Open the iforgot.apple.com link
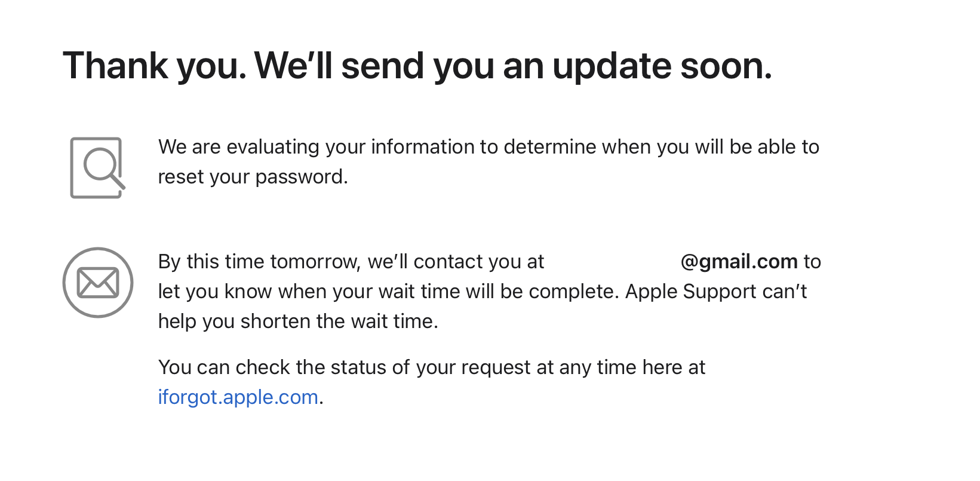980x481 pixels. tap(238, 397)
